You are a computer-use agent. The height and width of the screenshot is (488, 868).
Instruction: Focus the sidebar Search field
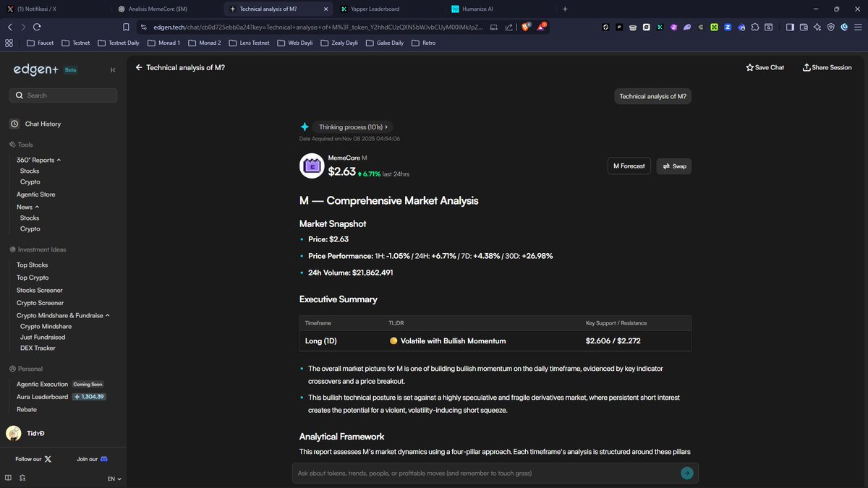63,95
